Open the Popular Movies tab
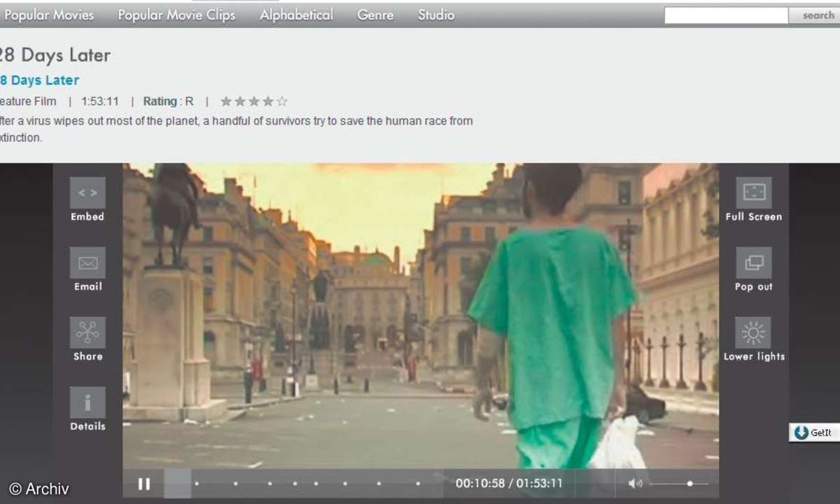 click(49, 15)
